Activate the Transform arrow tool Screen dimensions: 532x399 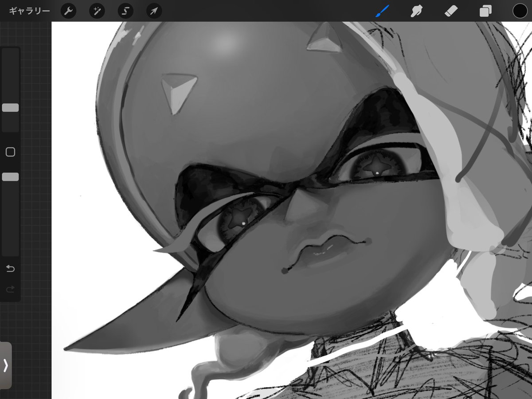154,11
